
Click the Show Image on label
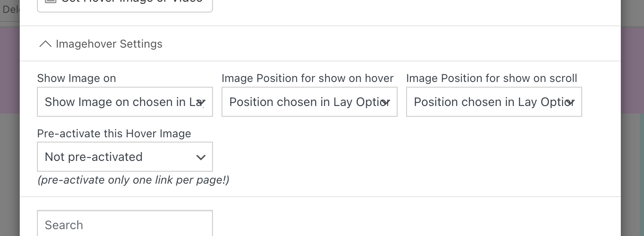point(76,78)
